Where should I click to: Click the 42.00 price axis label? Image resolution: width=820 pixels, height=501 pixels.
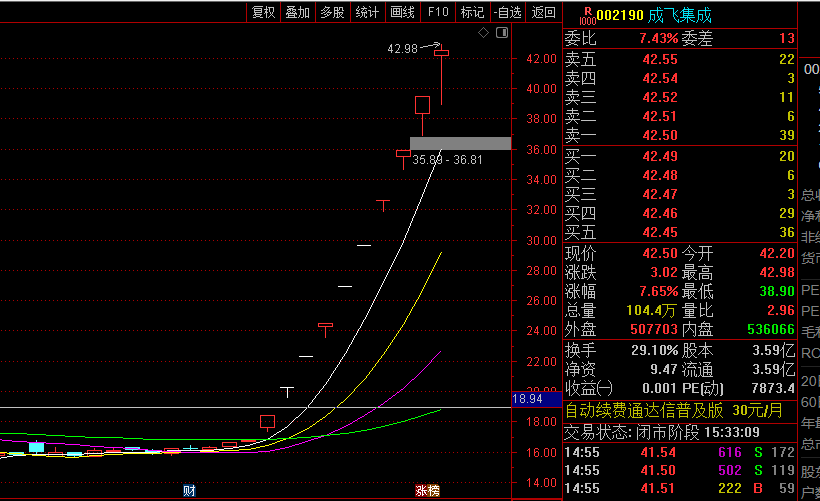[541, 59]
